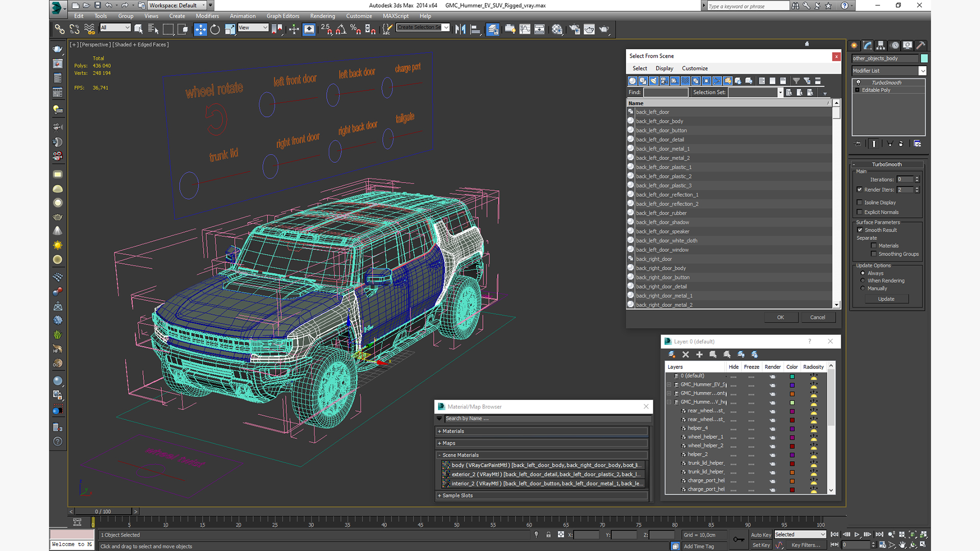Toggle Display Geometry filter in Select From Scene
Screen dimensions: 980x551
click(x=632, y=81)
